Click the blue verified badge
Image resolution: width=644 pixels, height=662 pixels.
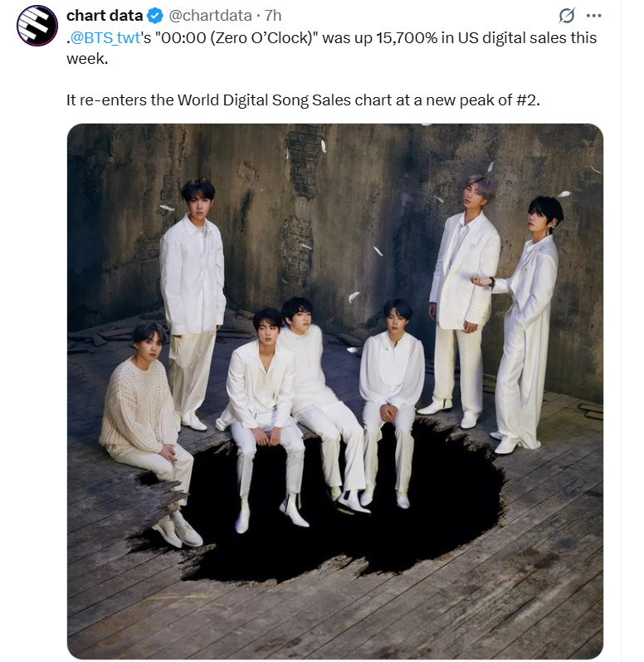pyautogui.click(x=155, y=16)
